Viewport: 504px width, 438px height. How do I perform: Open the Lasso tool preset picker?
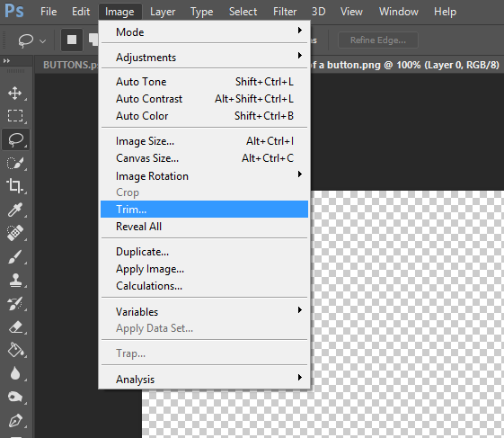coord(42,41)
